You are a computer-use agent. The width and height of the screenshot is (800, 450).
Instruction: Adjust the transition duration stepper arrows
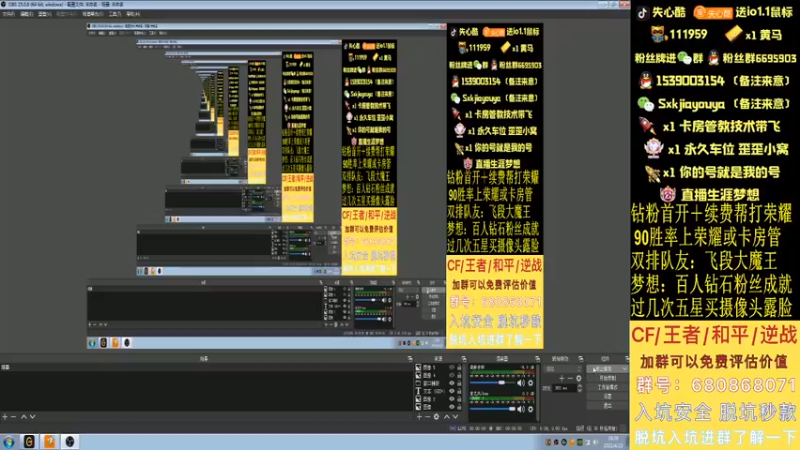coord(580,388)
